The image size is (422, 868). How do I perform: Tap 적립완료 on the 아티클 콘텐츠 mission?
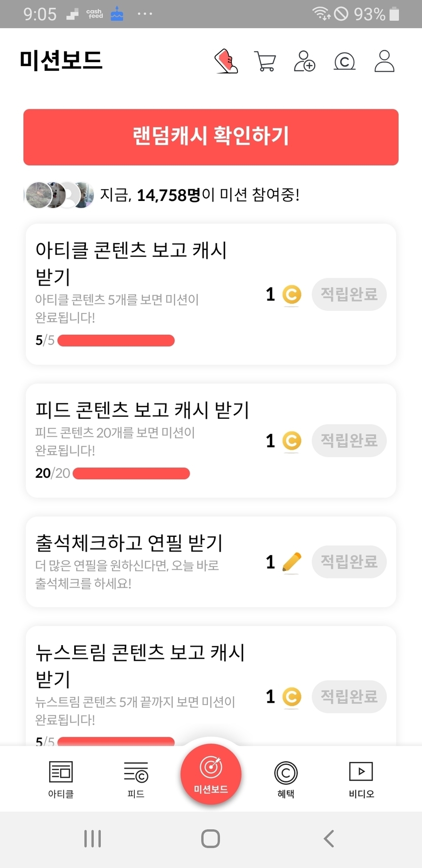349,294
